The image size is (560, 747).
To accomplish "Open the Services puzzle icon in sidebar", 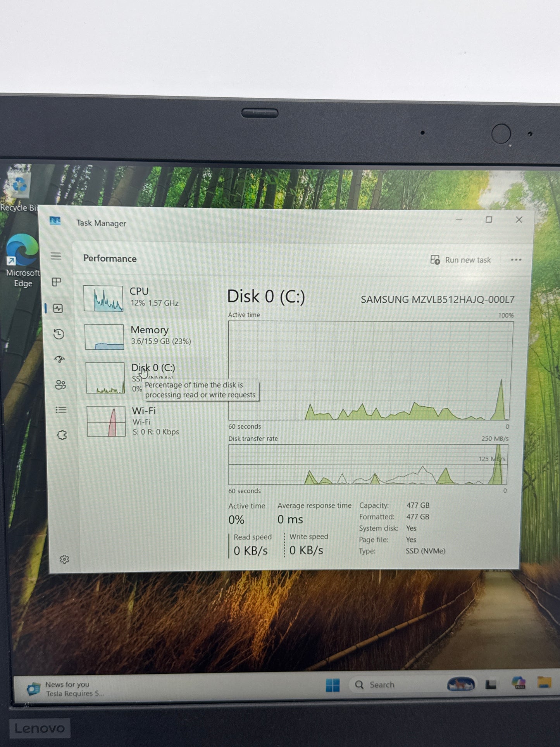I will click(x=62, y=435).
